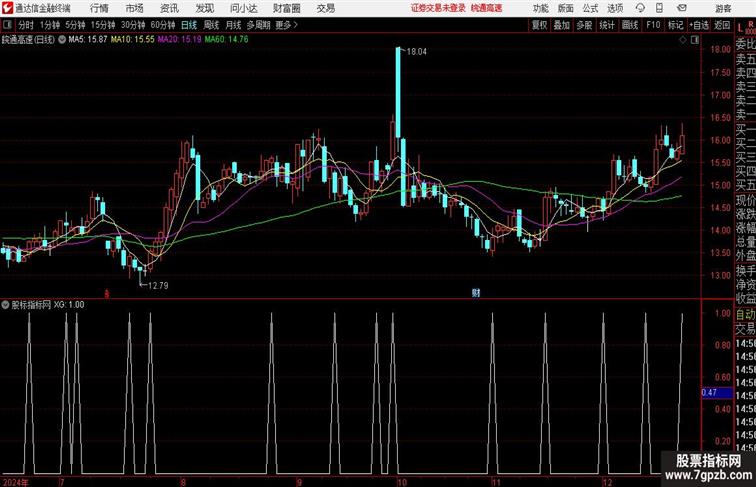Image resolution: width=756 pixels, height=487 pixels.
Task: Switch to 30分钟 period tab
Action: tap(133, 25)
